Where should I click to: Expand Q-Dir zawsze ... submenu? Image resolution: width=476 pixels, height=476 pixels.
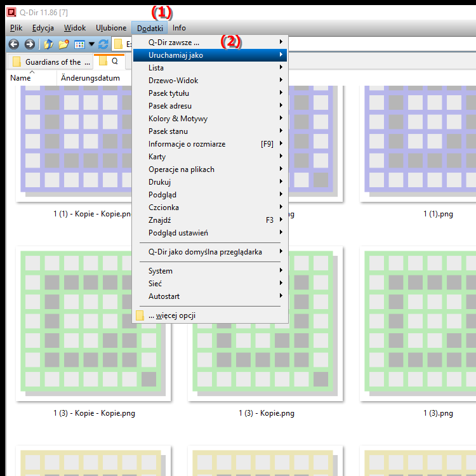pyautogui.click(x=210, y=43)
